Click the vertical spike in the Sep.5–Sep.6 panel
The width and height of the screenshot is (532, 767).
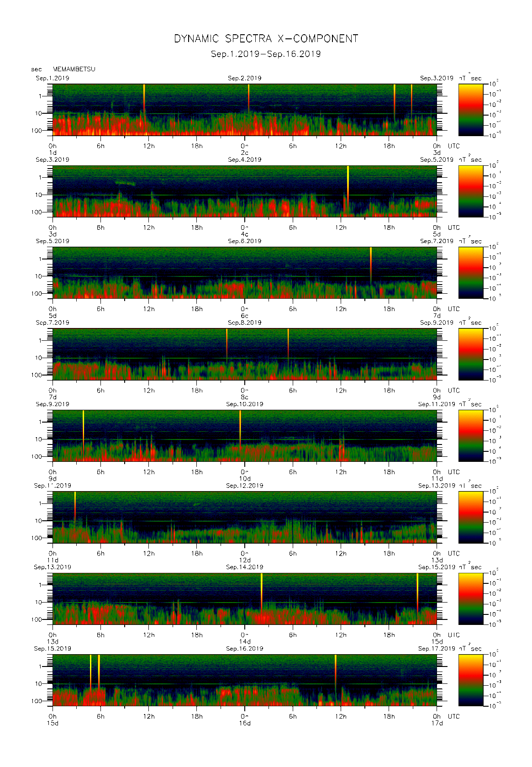click(371, 265)
